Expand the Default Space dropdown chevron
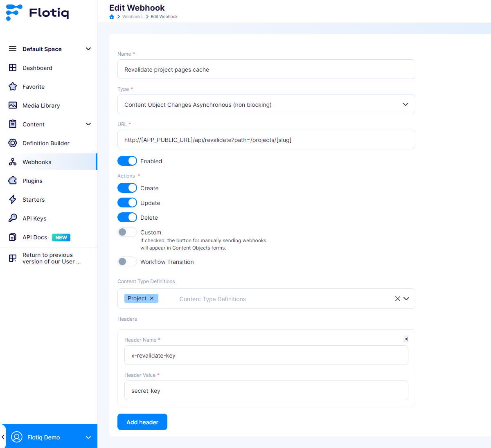This screenshot has height=448, width=491. tap(88, 49)
